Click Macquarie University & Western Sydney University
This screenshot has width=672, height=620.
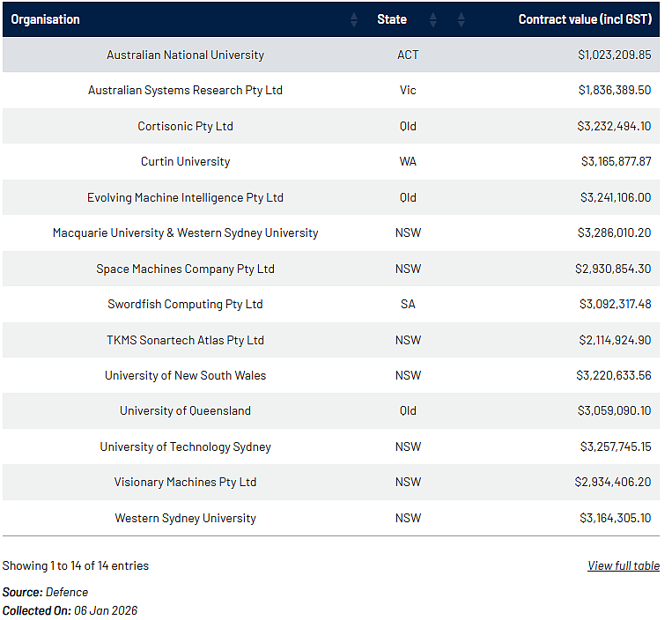pyautogui.click(x=185, y=232)
